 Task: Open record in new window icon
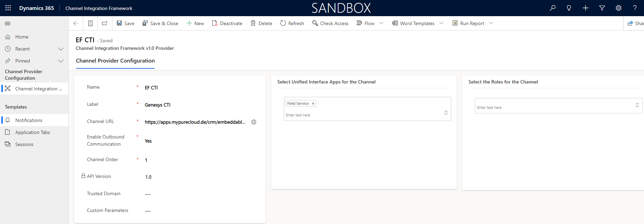click(104, 23)
